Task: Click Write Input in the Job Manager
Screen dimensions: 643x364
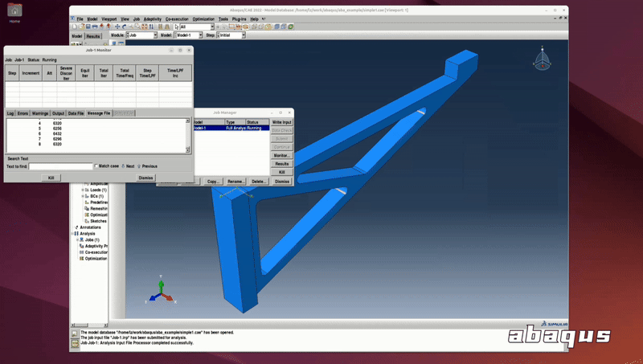Action: click(282, 122)
